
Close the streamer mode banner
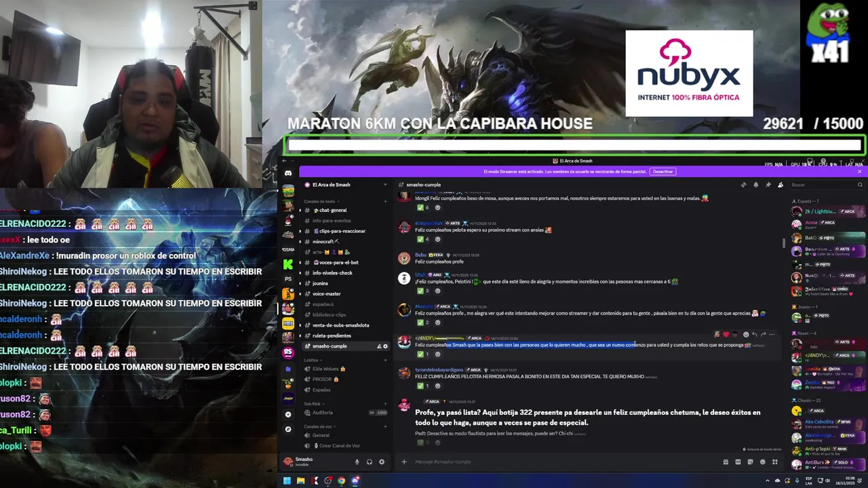pyautogui.click(x=859, y=171)
